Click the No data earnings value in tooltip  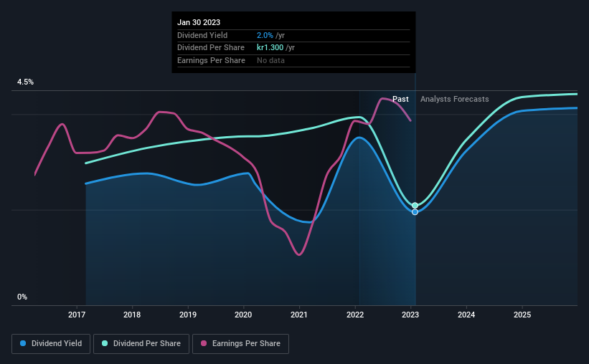[x=271, y=60]
